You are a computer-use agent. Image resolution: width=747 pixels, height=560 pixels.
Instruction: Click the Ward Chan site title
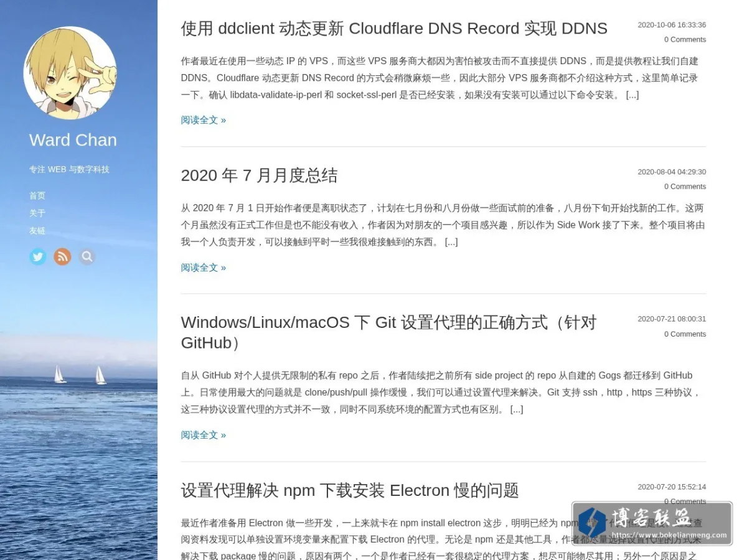pyautogui.click(x=73, y=140)
